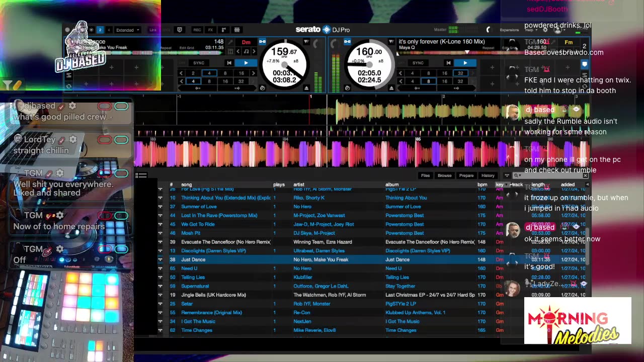Open the Files panel tab

point(425,175)
